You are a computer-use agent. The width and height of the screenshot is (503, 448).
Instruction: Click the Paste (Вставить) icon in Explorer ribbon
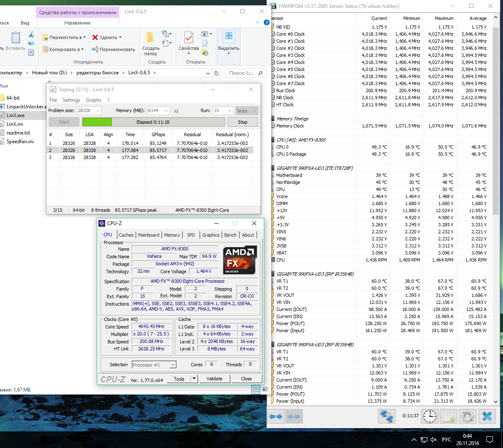point(16,38)
